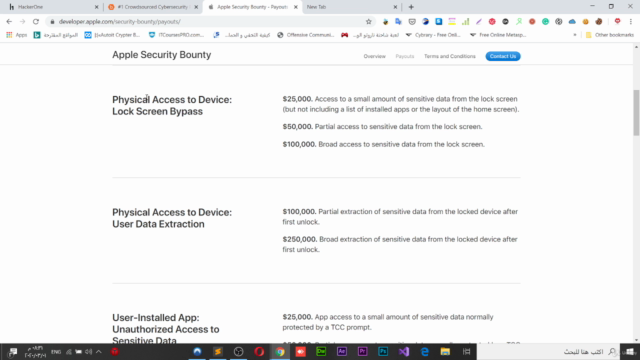Open Sublime Text from the taskbar

(x=218, y=352)
